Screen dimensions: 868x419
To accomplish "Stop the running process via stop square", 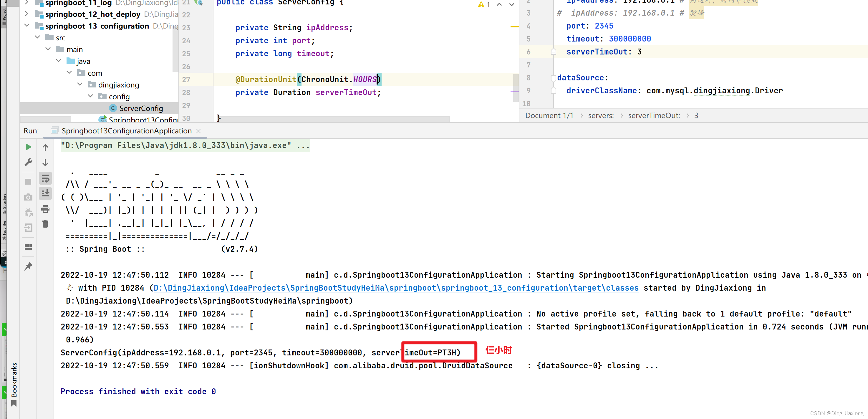I will click(28, 181).
